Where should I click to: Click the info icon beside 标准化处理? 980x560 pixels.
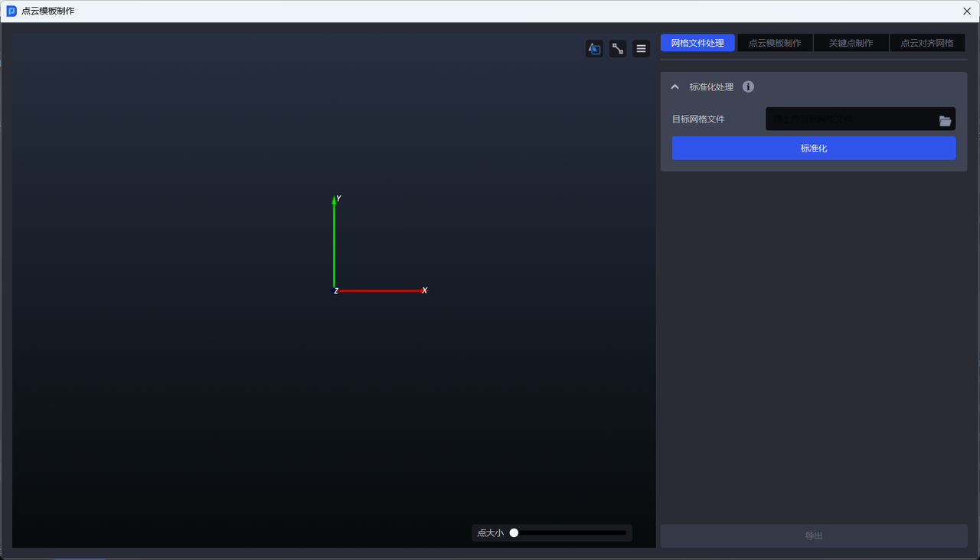coord(748,87)
